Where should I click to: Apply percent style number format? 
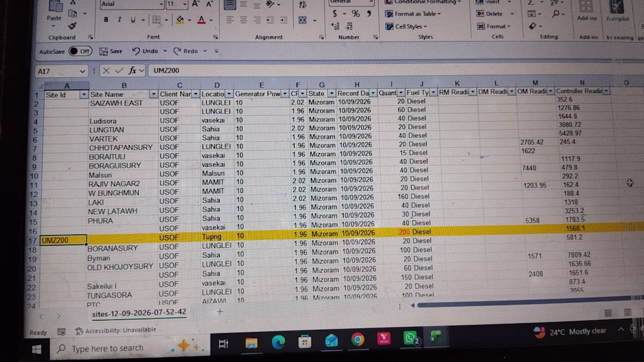point(356,13)
